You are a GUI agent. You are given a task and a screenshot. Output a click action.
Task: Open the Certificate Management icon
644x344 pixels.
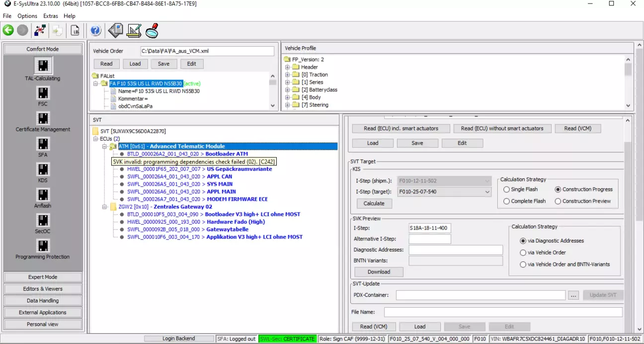point(43,118)
